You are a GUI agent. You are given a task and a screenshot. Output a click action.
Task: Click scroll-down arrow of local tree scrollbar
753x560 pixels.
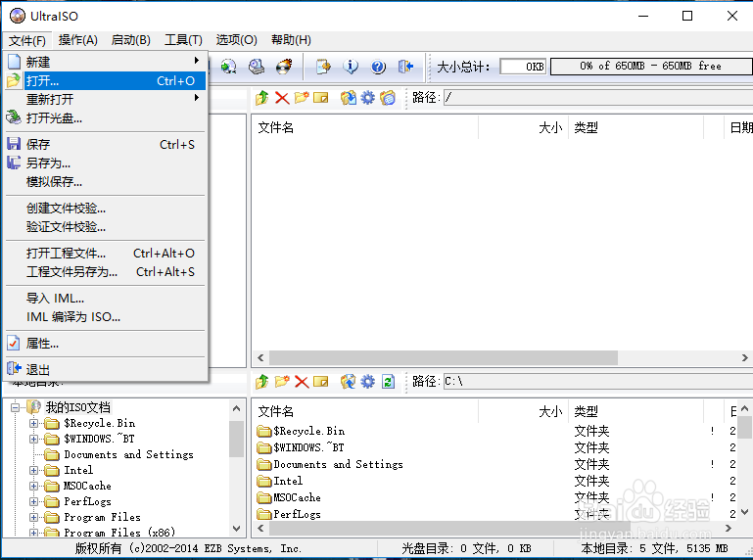[236, 529]
